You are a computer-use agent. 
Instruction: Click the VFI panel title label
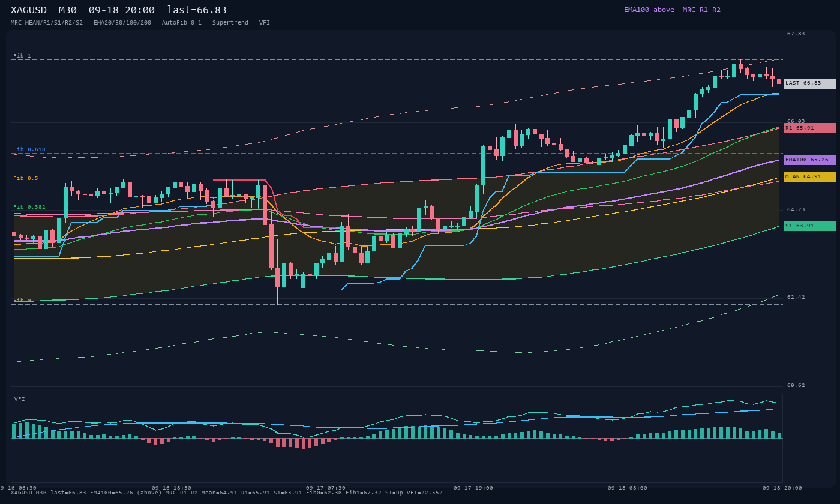coord(20,399)
